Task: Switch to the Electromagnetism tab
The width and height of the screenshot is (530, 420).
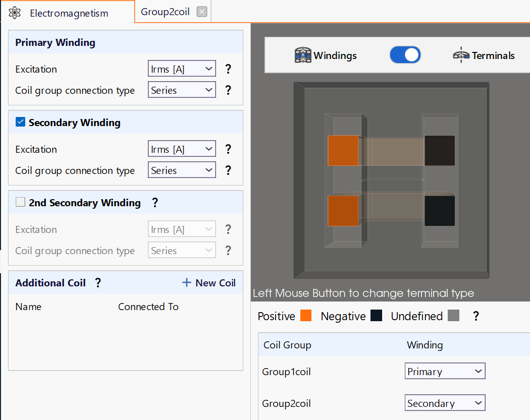Action: tap(68, 12)
